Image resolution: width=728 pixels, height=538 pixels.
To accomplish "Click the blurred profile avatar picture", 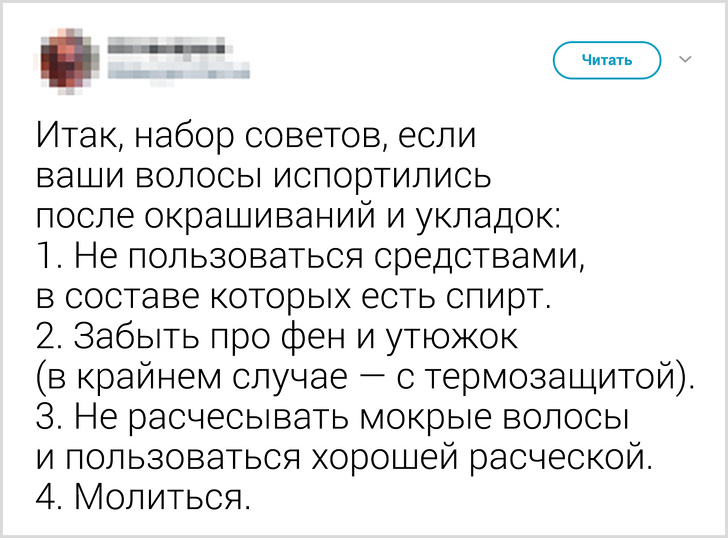I will coord(68,56).
